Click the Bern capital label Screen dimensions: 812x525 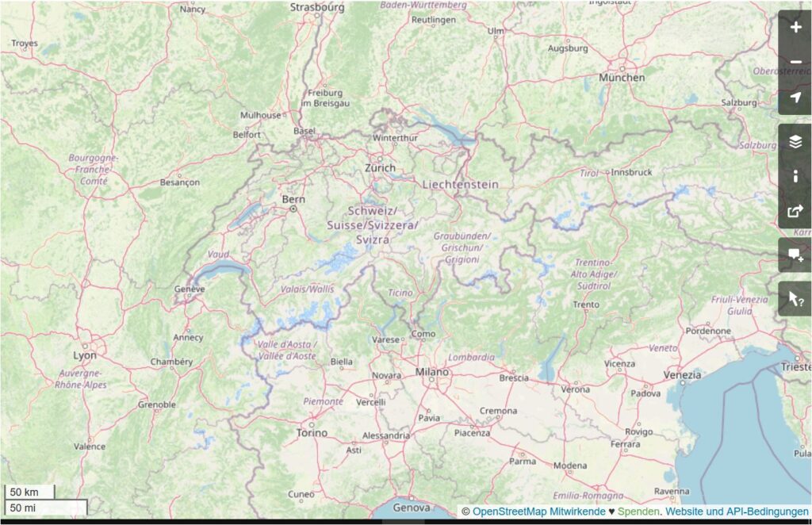click(x=293, y=199)
